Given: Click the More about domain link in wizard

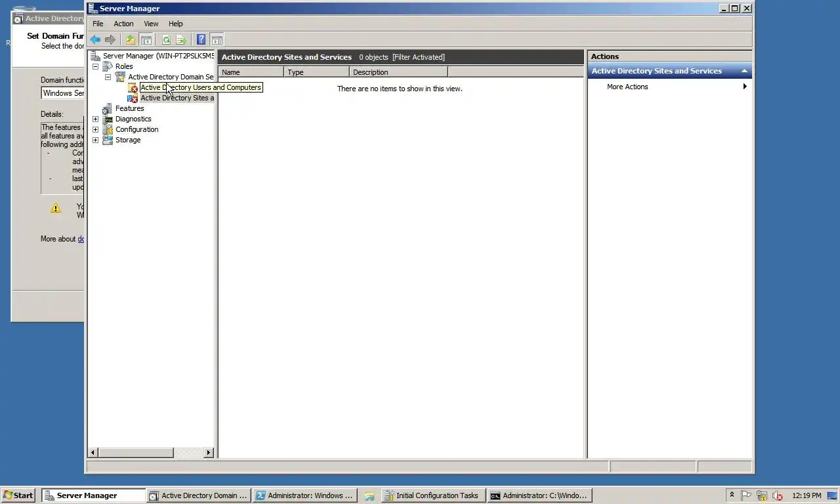Looking at the screenshot, I should 81,239.
